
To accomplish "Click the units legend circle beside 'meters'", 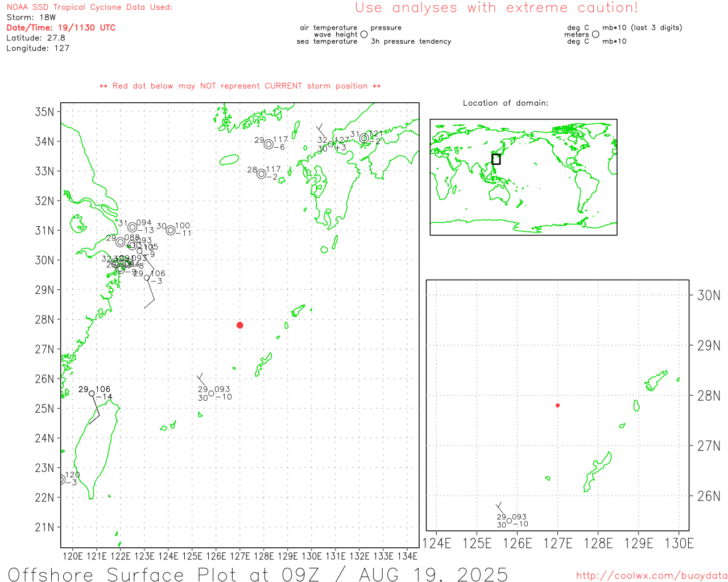I will [x=595, y=34].
